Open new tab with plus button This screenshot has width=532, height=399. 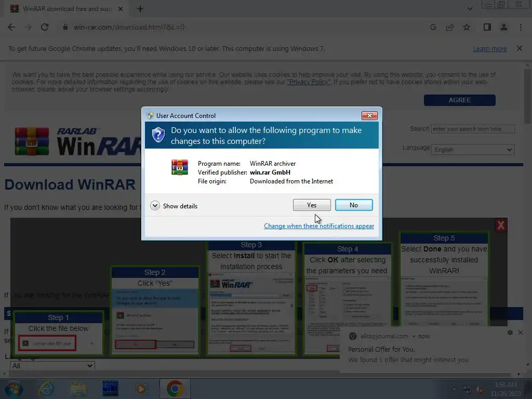[140, 9]
